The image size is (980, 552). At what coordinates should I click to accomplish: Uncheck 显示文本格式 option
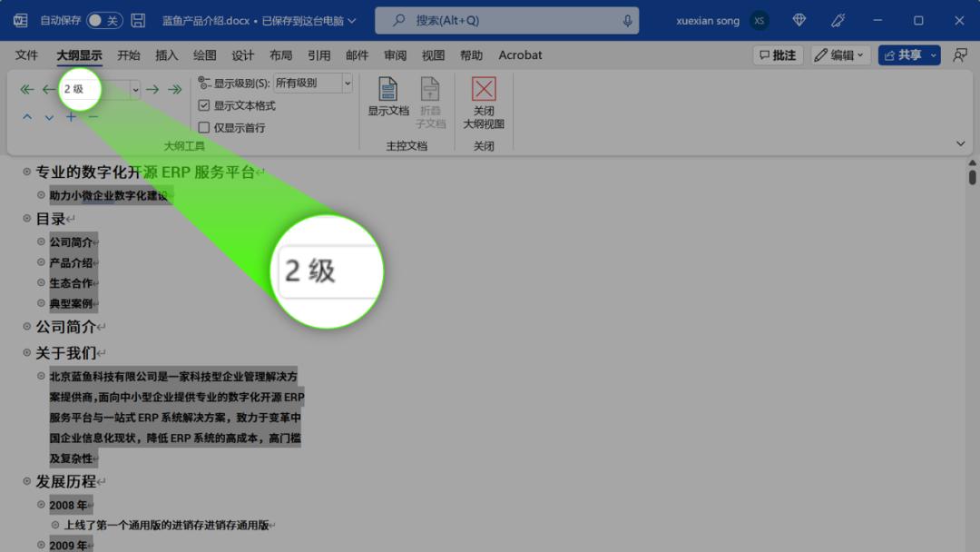(x=203, y=104)
